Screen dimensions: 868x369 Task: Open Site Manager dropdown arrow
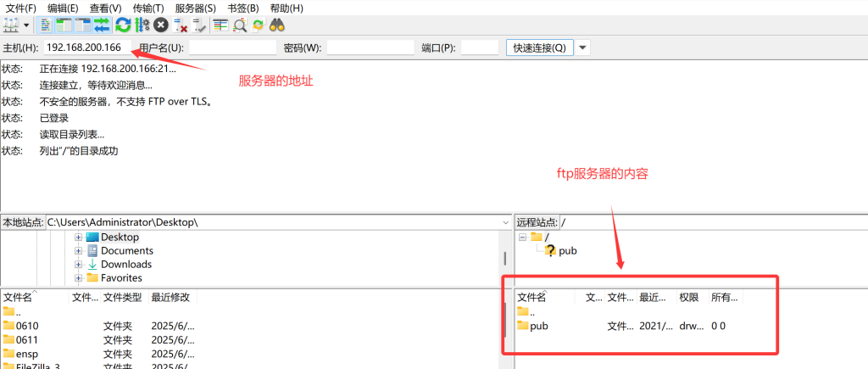click(26, 25)
